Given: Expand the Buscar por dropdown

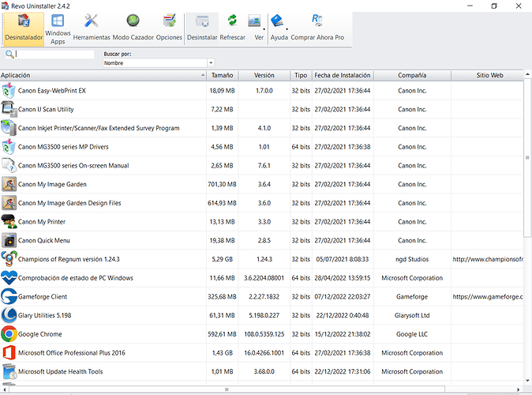Looking at the screenshot, I should (x=211, y=63).
